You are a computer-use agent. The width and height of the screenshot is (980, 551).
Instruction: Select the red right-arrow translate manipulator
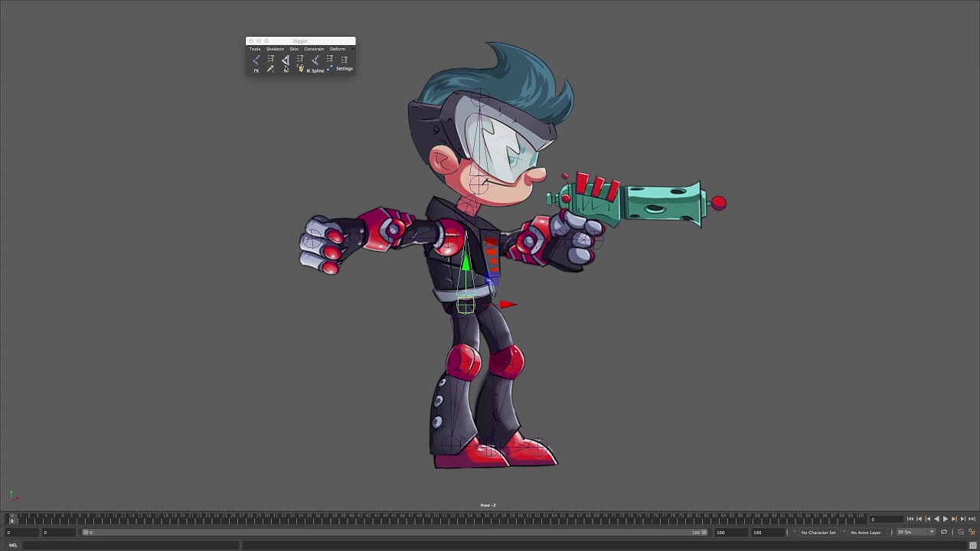508,305
